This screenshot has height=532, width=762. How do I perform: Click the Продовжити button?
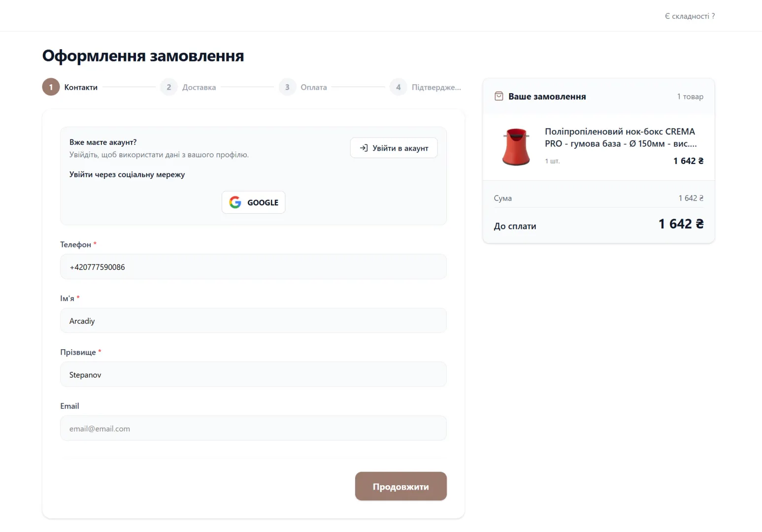[x=400, y=486]
